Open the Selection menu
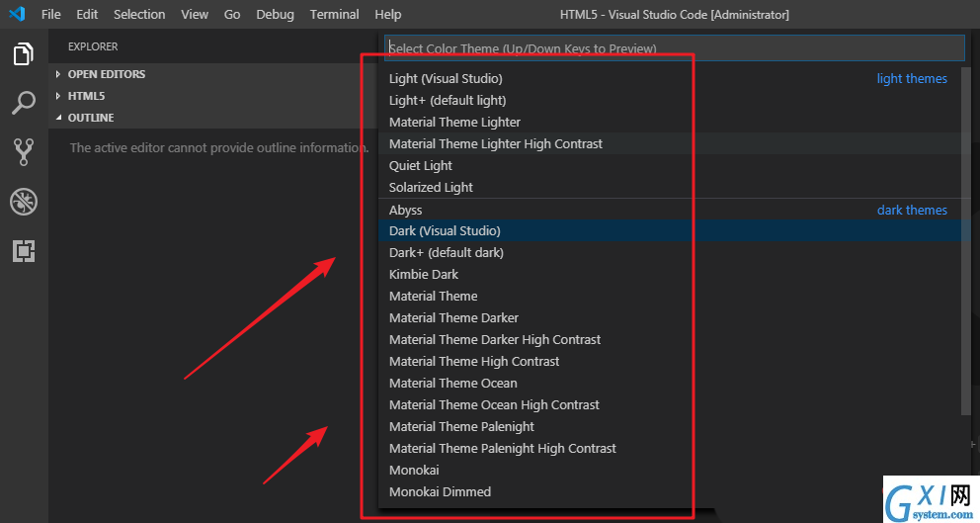 tap(139, 15)
